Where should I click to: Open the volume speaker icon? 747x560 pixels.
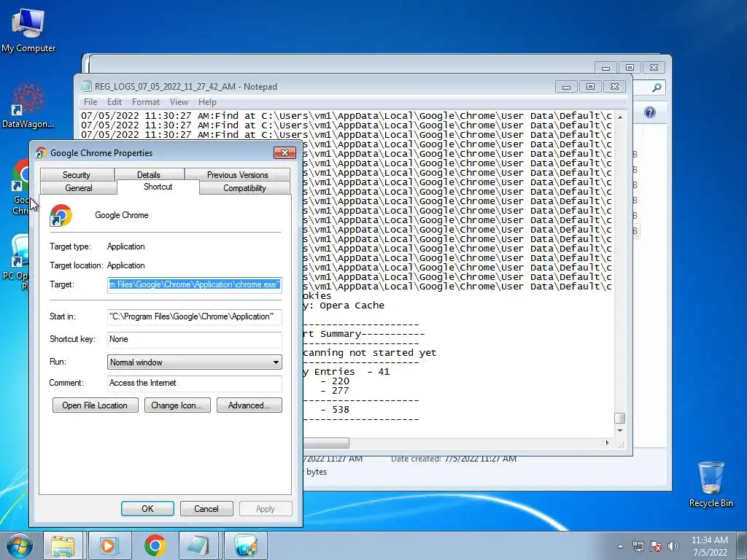click(x=673, y=546)
